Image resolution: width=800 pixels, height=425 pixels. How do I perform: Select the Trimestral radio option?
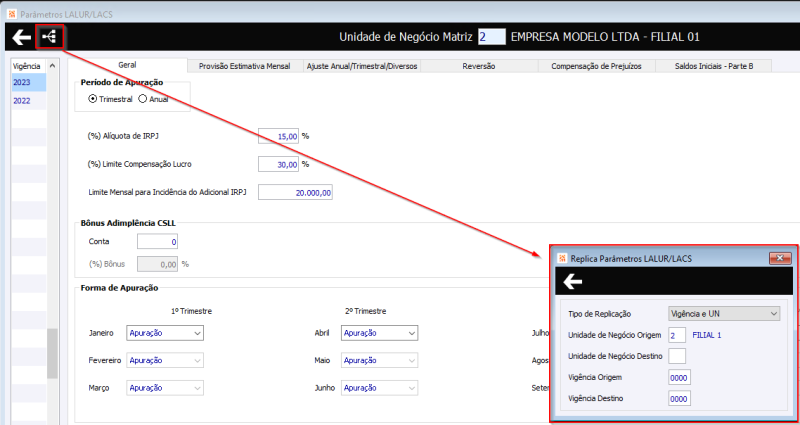pyautogui.click(x=111, y=99)
